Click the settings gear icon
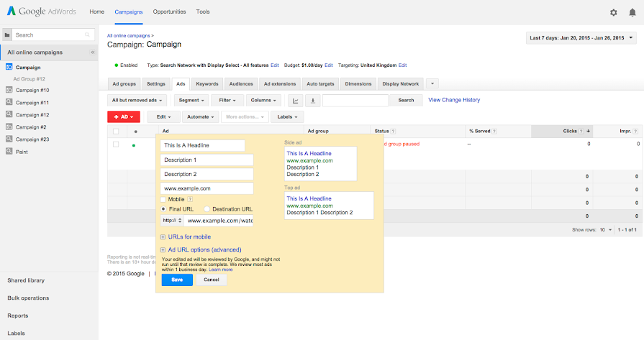644x340 pixels. coord(613,12)
